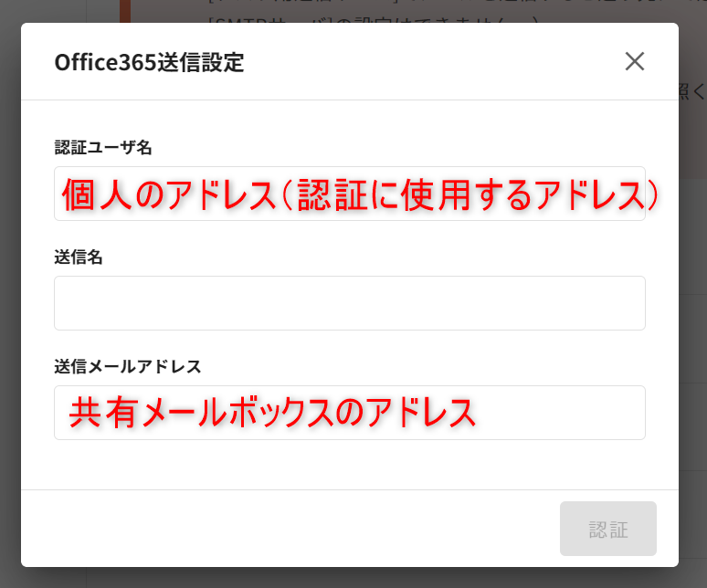Click the Office365送信設定 dialog title
Viewport: 707px width, 588px height.
tap(149, 62)
